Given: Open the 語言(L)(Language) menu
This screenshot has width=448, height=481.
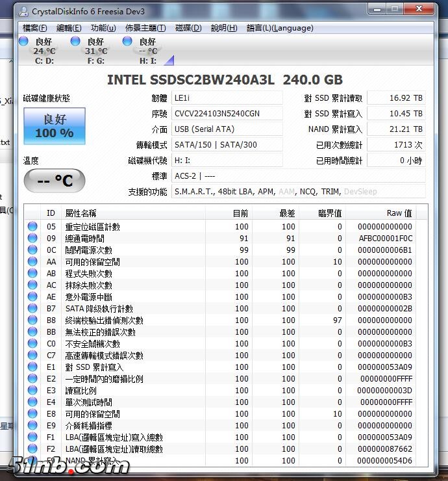Looking at the screenshot, I should 280,28.
